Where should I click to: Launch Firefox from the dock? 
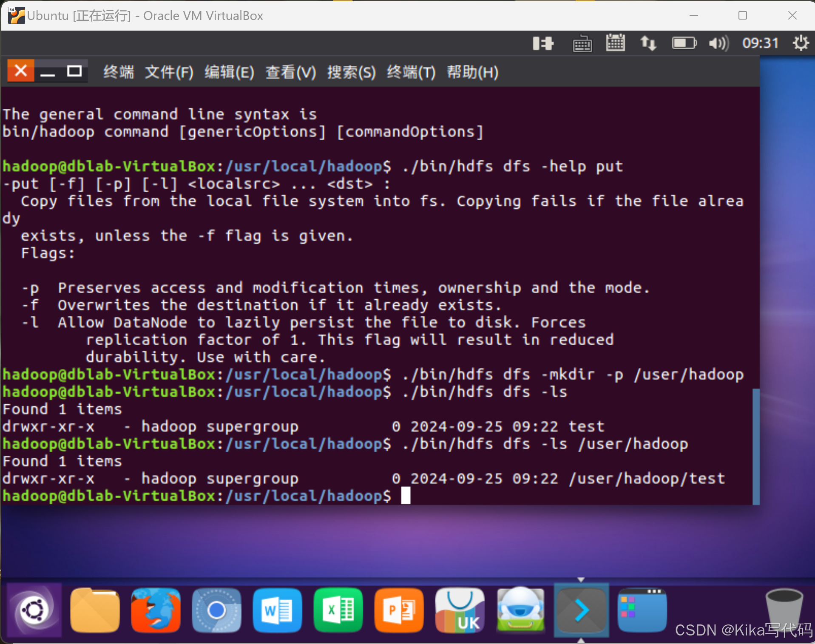click(x=155, y=610)
